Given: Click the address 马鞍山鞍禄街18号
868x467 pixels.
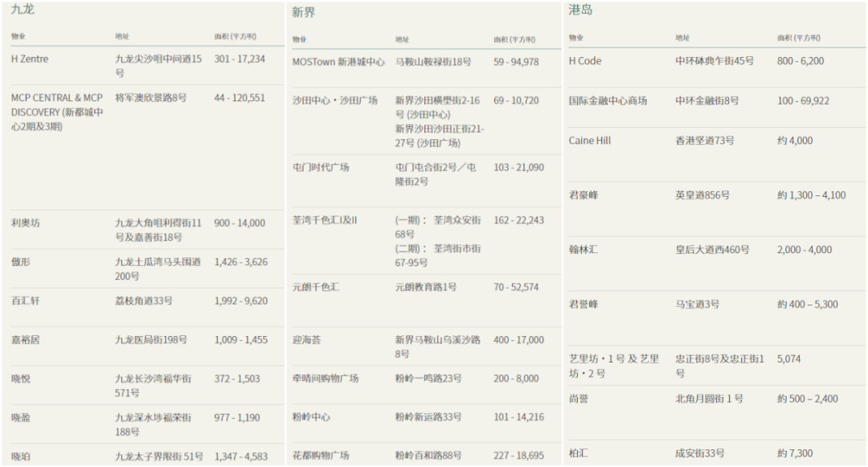Looking at the screenshot, I should (433, 62).
